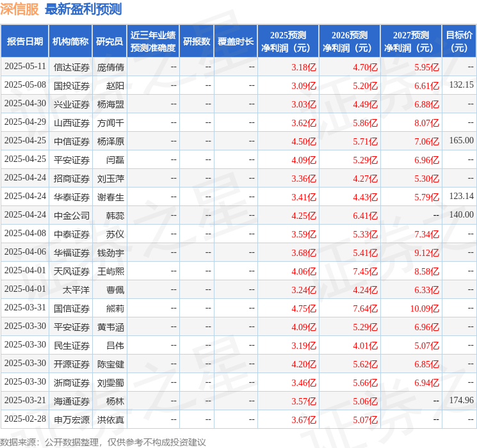This screenshot has height=448, width=477.
Task: Select 浙商证券 institution cell
Action: [x=72, y=383]
